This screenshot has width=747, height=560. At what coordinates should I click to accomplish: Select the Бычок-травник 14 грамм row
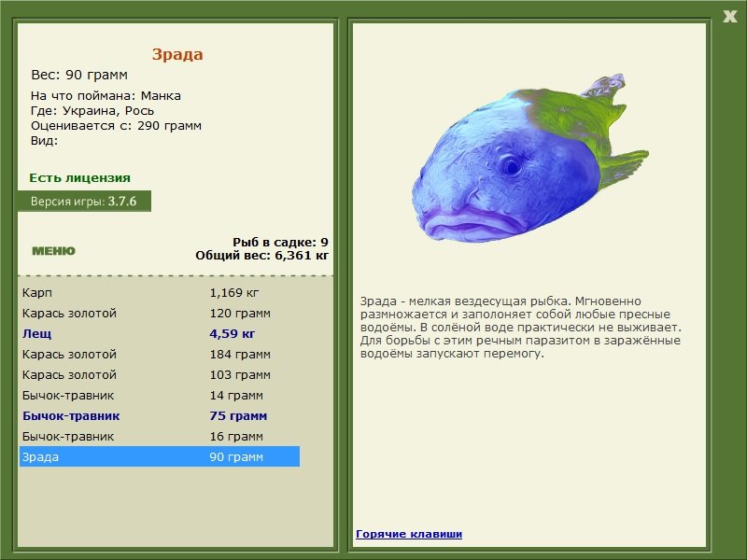(x=159, y=395)
